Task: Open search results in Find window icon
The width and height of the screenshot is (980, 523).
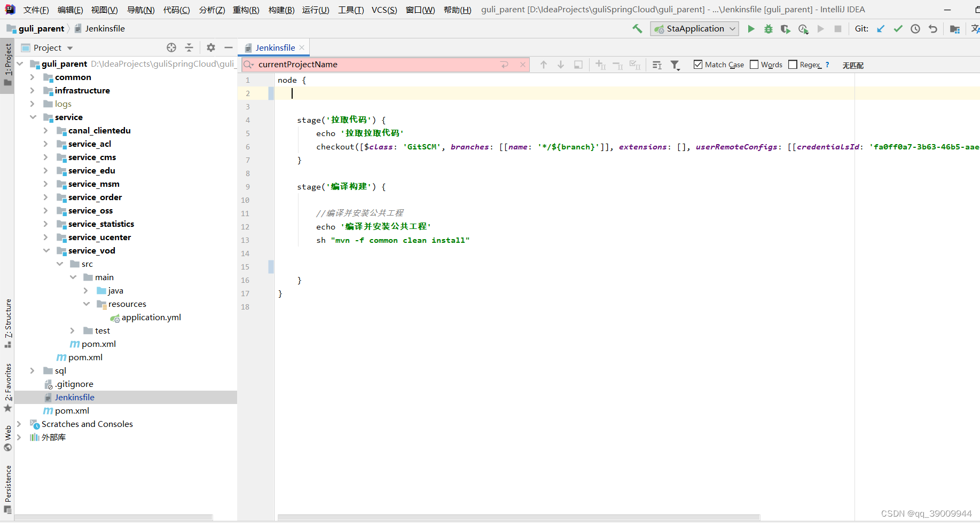Action: pos(578,65)
